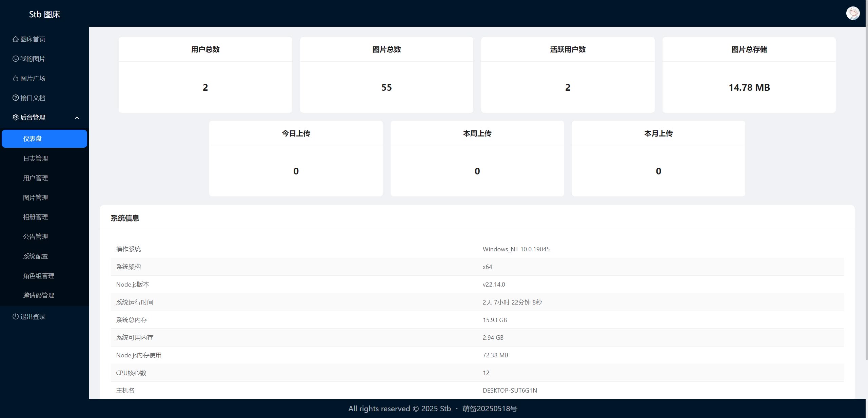Click the 图片总存储 stat card
868x418 pixels.
click(x=749, y=75)
